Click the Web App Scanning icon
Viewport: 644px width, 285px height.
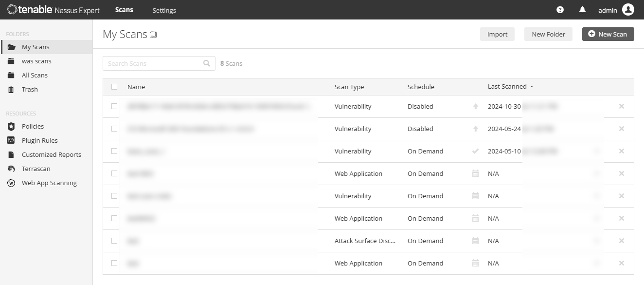[11, 183]
